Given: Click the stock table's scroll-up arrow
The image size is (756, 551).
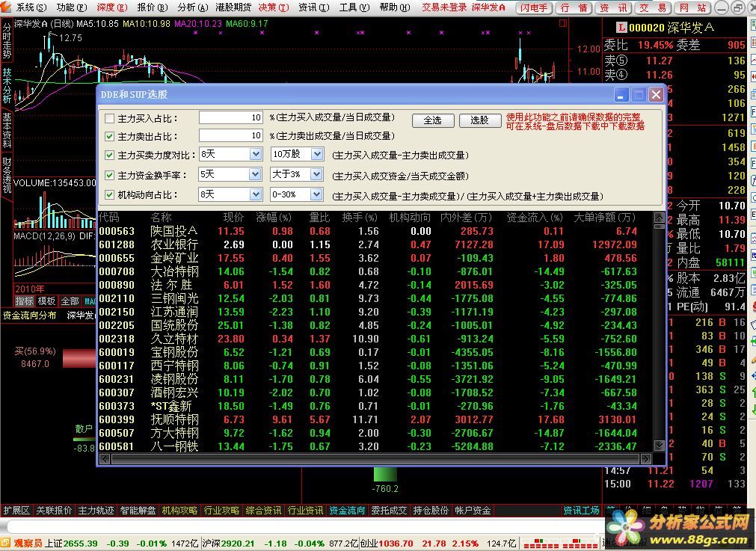Looking at the screenshot, I should (659, 218).
